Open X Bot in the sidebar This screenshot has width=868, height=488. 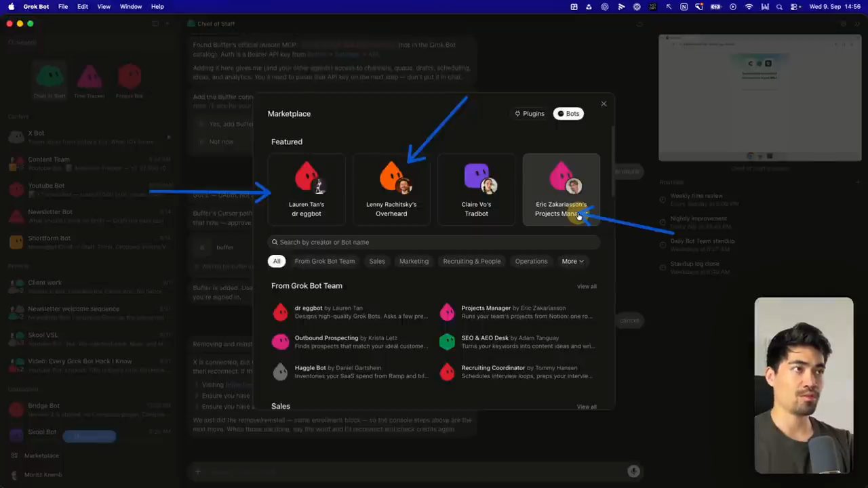click(90, 137)
